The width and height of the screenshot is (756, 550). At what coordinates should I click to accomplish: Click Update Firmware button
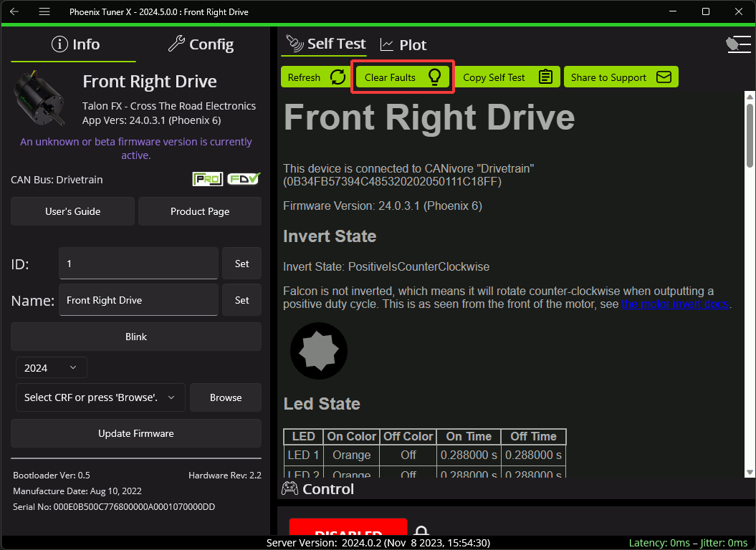136,433
